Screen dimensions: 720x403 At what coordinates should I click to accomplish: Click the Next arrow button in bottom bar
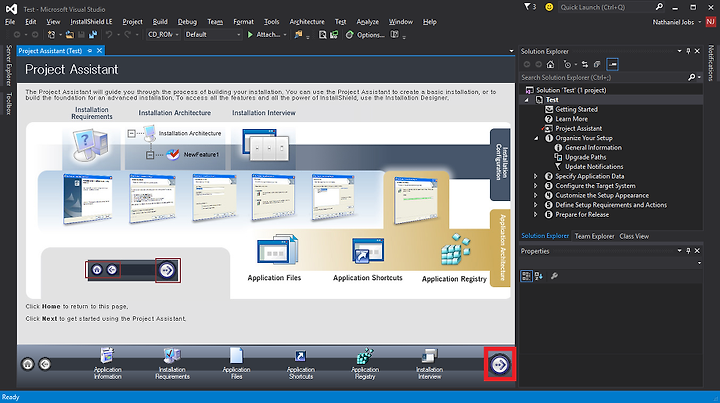pos(500,364)
